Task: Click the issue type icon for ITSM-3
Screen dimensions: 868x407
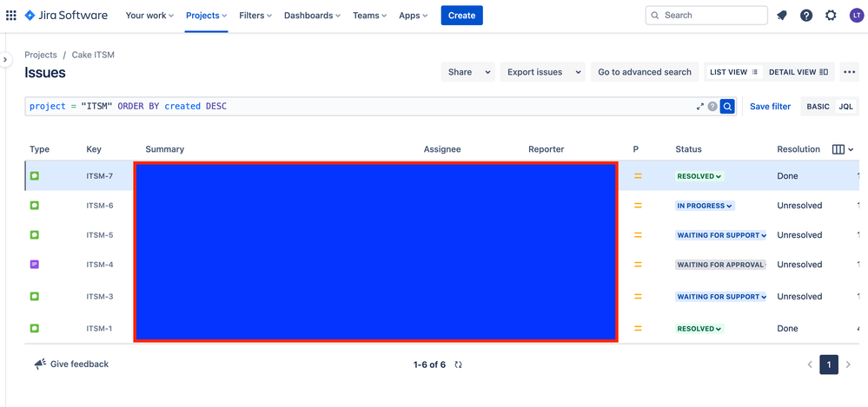Action: 35,297
